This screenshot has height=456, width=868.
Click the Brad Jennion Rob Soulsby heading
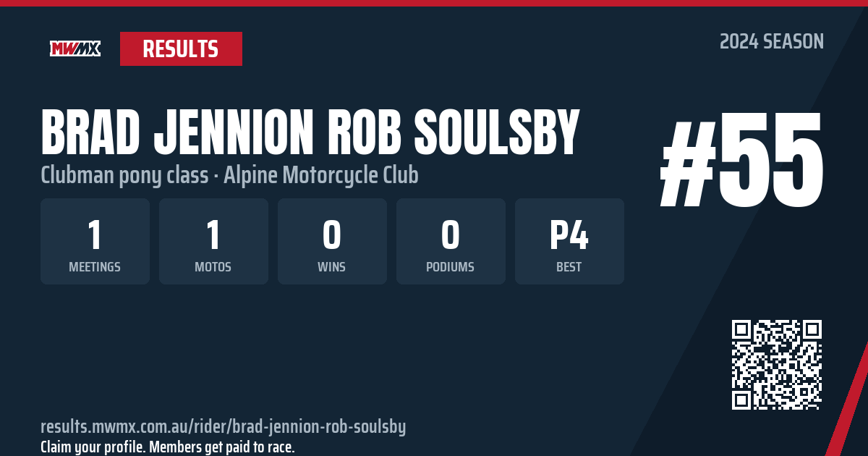(x=310, y=132)
